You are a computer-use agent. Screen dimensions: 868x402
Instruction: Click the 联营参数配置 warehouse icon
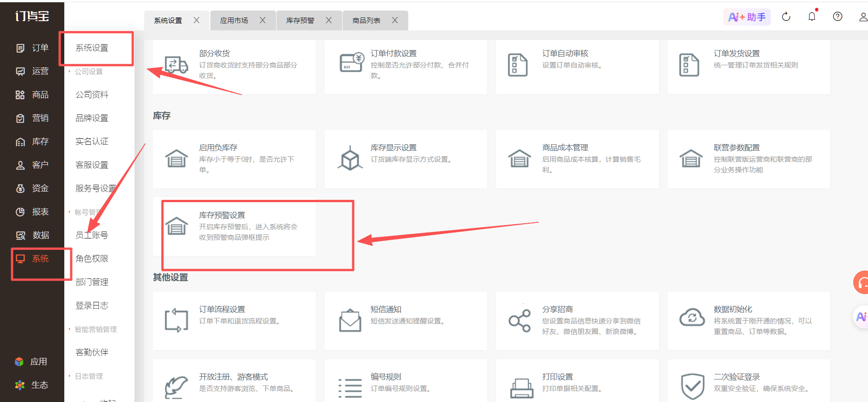tap(691, 159)
